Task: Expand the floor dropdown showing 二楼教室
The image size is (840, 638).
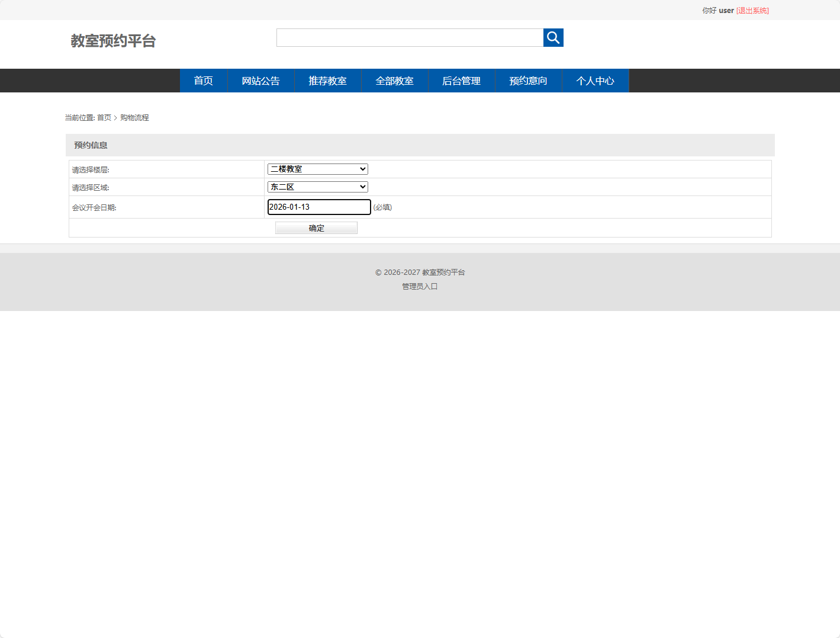Action: (318, 169)
